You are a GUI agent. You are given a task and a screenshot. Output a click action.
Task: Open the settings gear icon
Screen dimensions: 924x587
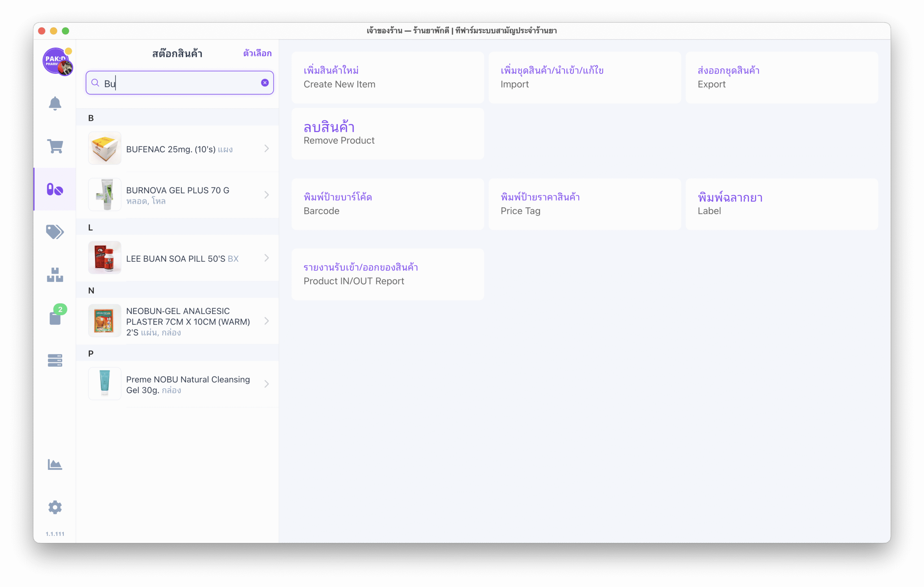click(55, 507)
